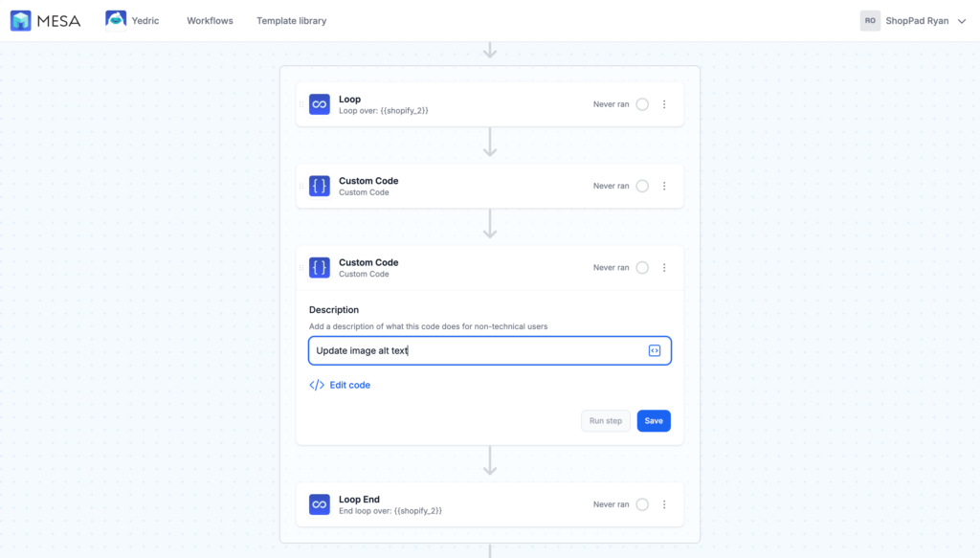The image size is (980, 558).
Task: Open the Loop step's three-dot menu
Action: tap(664, 103)
